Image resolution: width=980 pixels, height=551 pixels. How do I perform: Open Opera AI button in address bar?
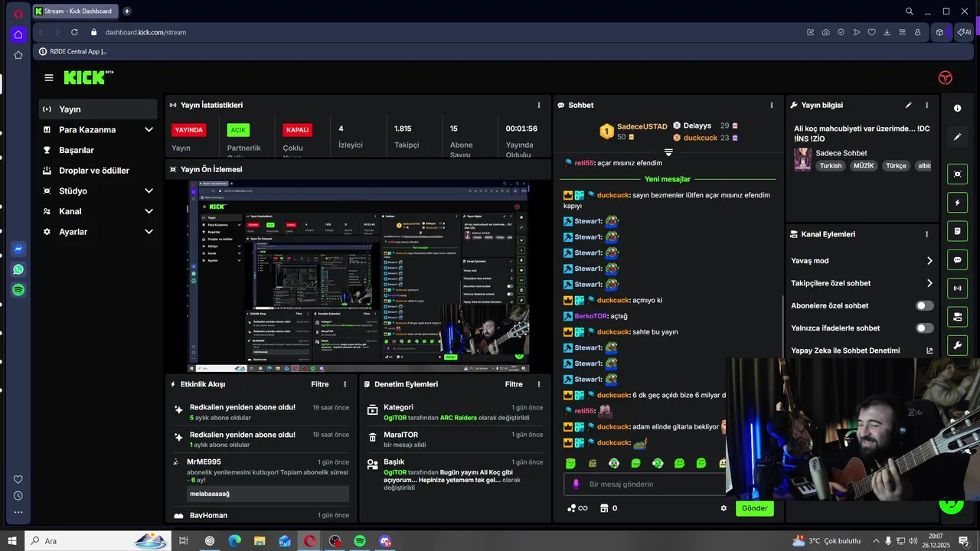pyautogui.click(x=964, y=32)
